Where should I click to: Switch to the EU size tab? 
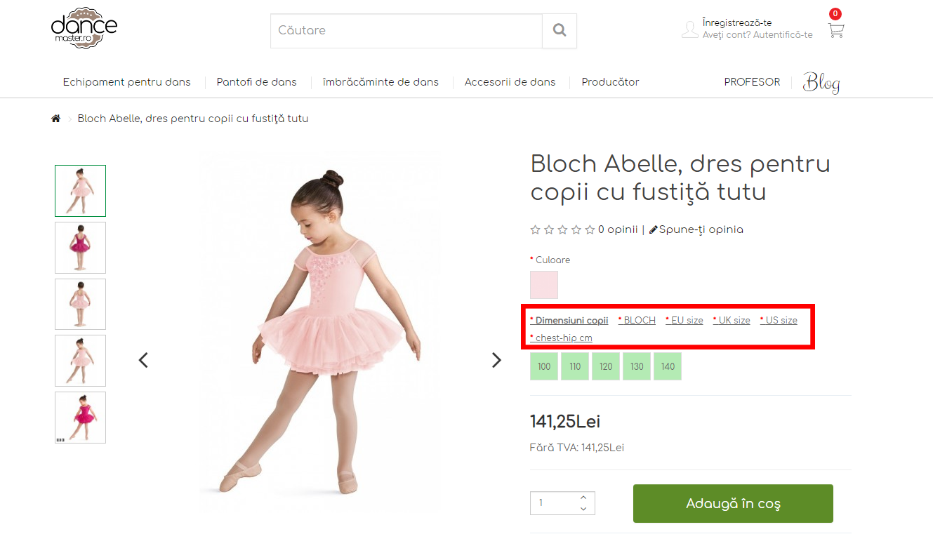point(684,320)
